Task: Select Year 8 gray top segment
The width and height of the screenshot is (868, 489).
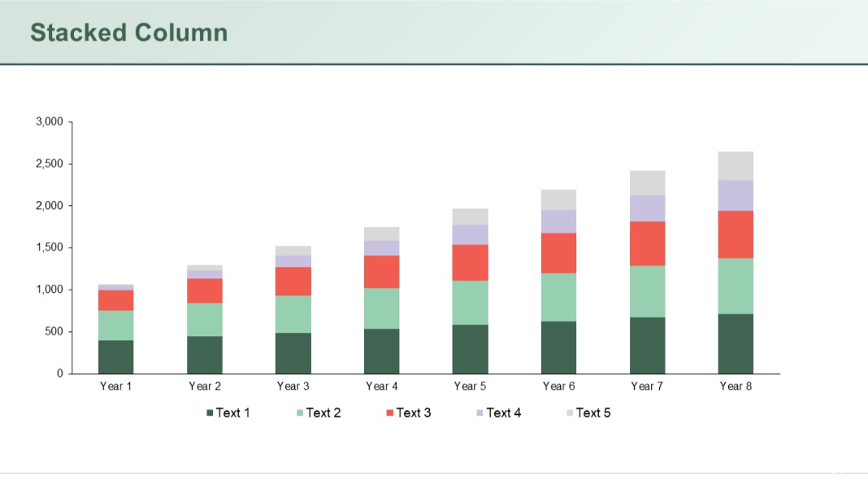Action: coord(735,166)
